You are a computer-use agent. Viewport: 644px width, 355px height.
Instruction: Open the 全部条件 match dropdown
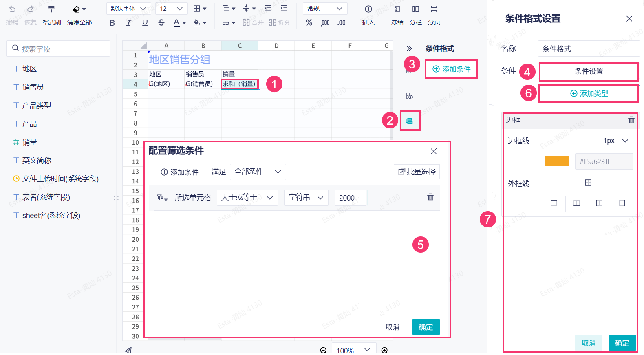[258, 172]
